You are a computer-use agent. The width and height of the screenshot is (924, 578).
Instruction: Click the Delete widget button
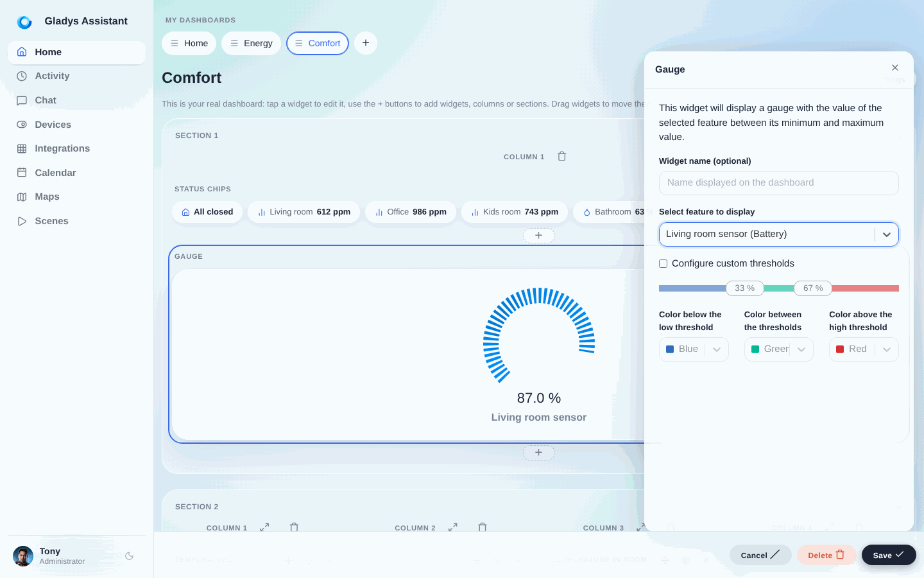tap(826, 555)
